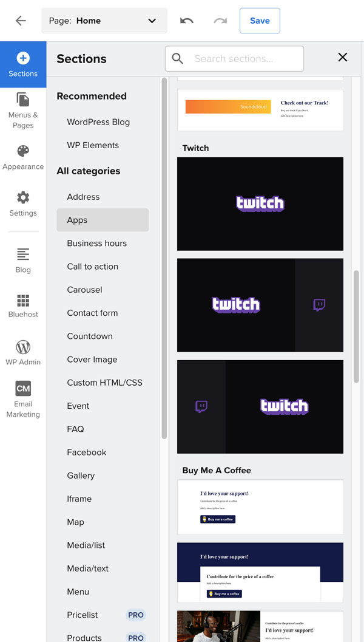The image size is (364, 642).
Task: Click the Twitch group heading
Action: 195,148
